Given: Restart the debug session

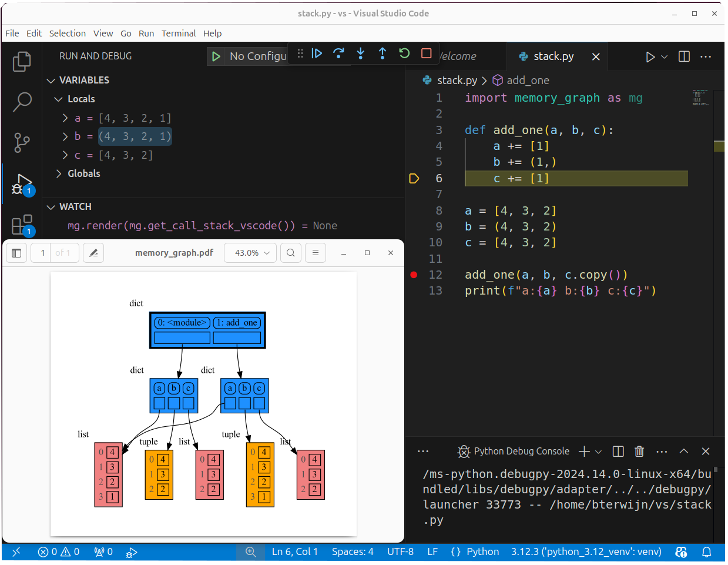Looking at the screenshot, I should coord(404,53).
